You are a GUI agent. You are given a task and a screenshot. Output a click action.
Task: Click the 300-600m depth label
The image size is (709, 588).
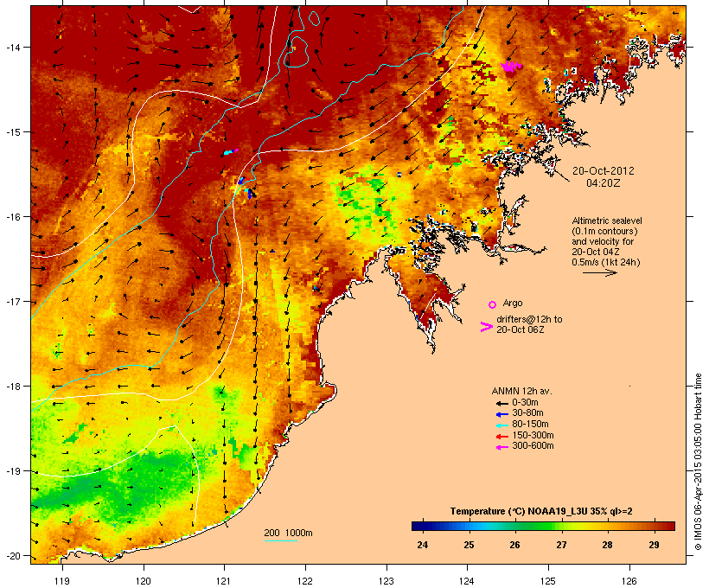coord(533,446)
